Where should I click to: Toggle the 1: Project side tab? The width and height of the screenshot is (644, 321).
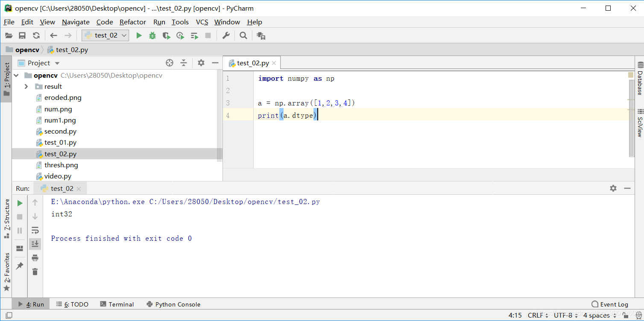click(6, 79)
